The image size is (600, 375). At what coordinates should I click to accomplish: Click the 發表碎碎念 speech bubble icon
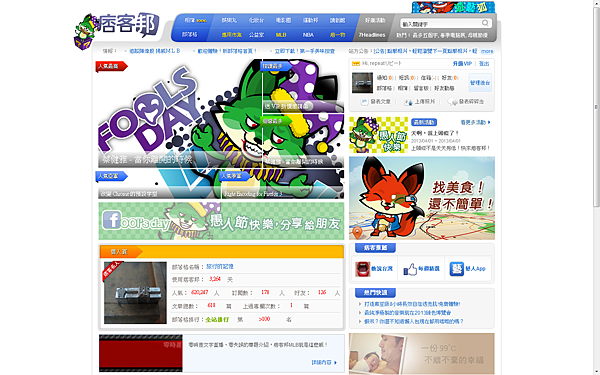(x=452, y=102)
